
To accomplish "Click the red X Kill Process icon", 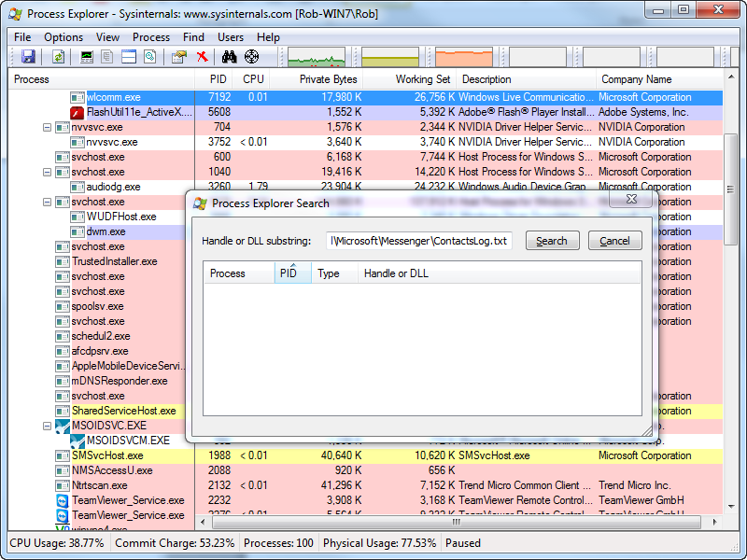I will (x=203, y=57).
